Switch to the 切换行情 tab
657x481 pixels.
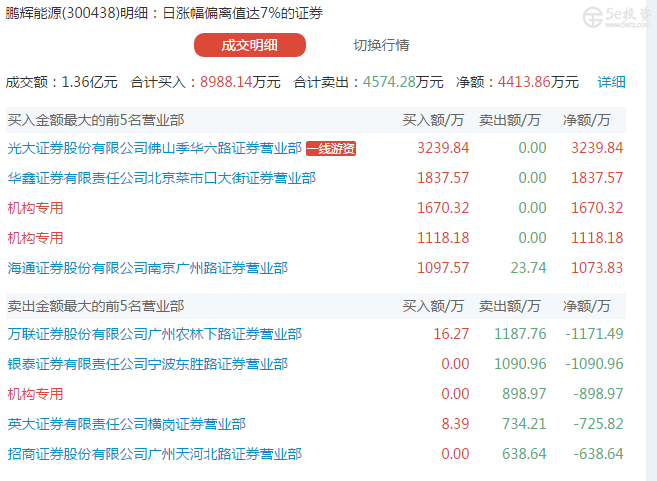click(381, 45)
